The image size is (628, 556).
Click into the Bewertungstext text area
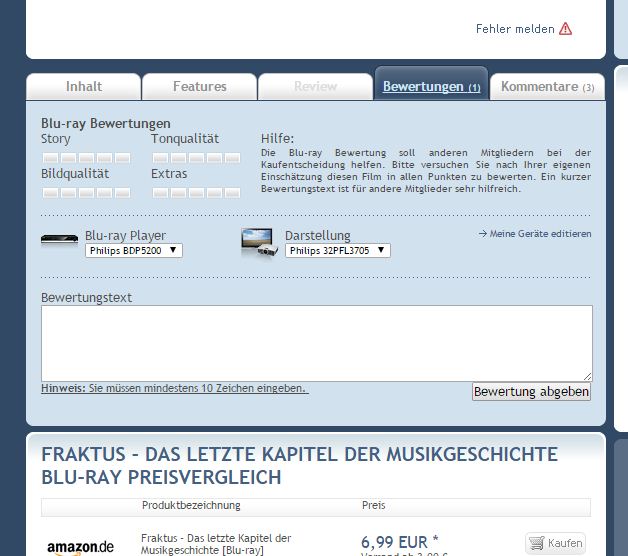(316, 343)
